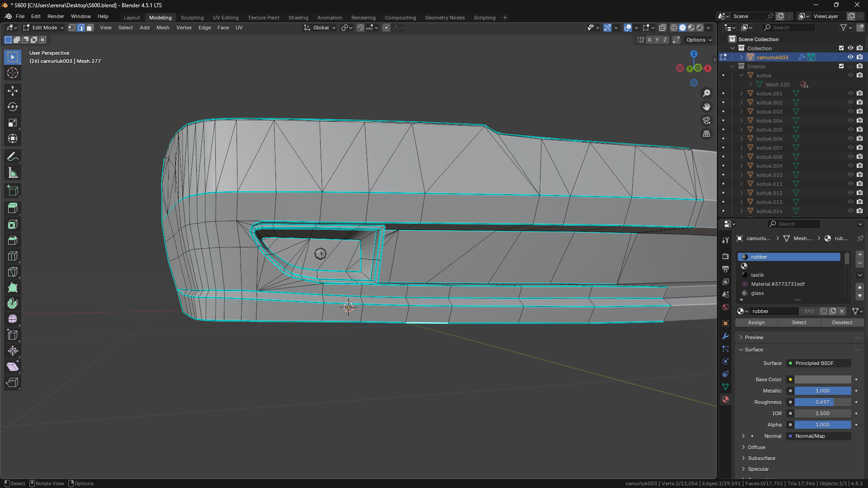
Task: Hide camurluk003 object with eye icon
Action: [850, 57]
